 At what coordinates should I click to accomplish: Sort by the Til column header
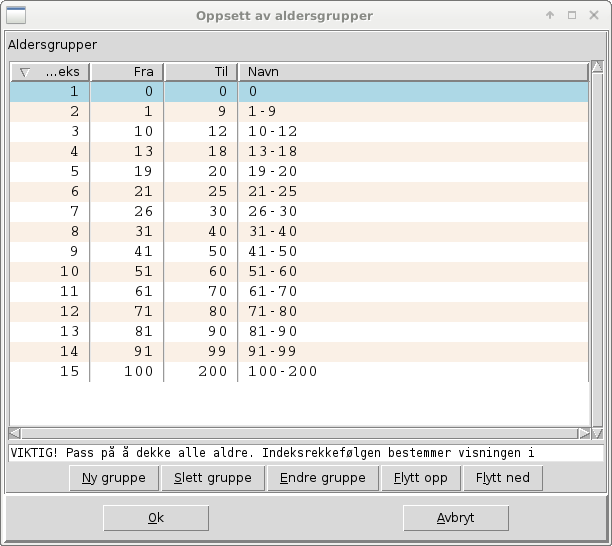(x=201, y=72)
